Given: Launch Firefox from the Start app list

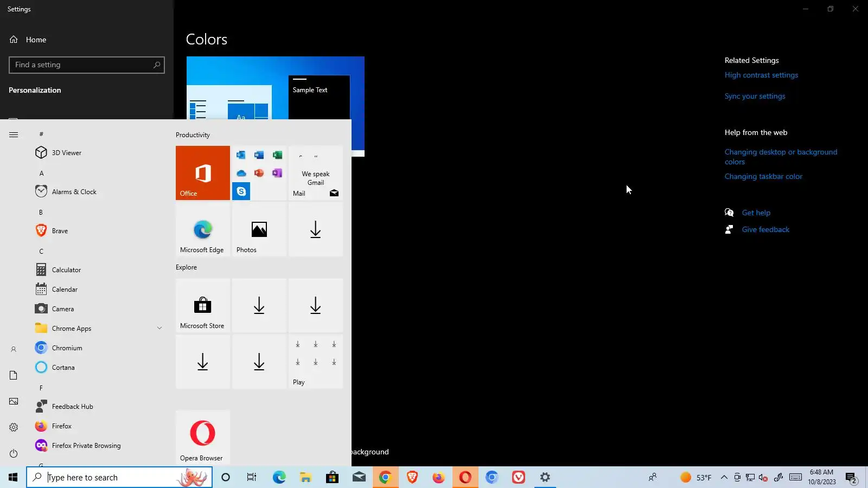Looking at the screenshot, I should pos(98,426).
